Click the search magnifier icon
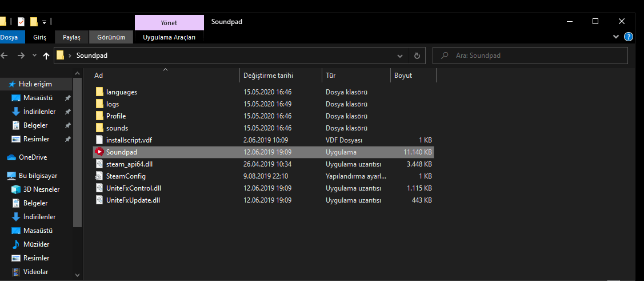Screen dimensions: 644x281 coord(444,55)
